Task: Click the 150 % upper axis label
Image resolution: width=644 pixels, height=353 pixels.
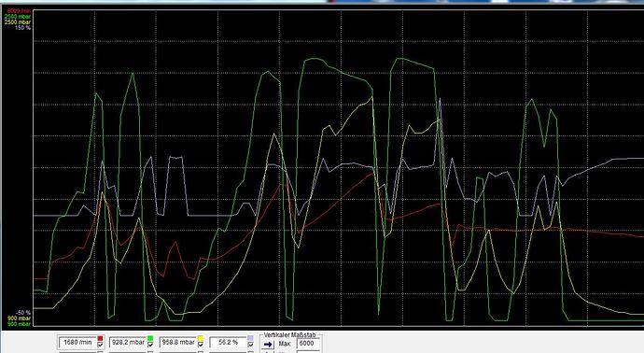Action: [22, 27]
